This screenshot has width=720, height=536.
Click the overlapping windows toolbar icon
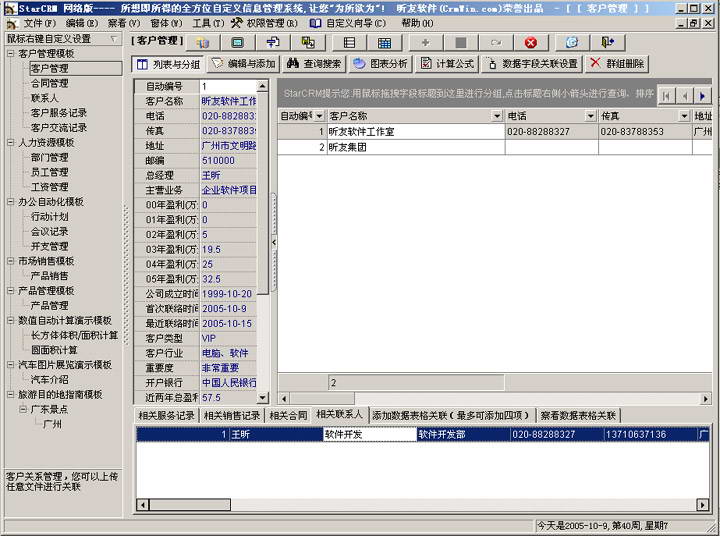(x=308, y=43)
